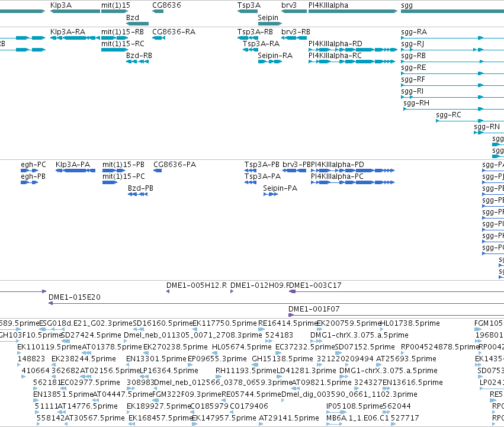Viewport: 504px width, 427px height.
Task: Select BAC end DME1-005H12.R
Action: [x=168, y=291]
